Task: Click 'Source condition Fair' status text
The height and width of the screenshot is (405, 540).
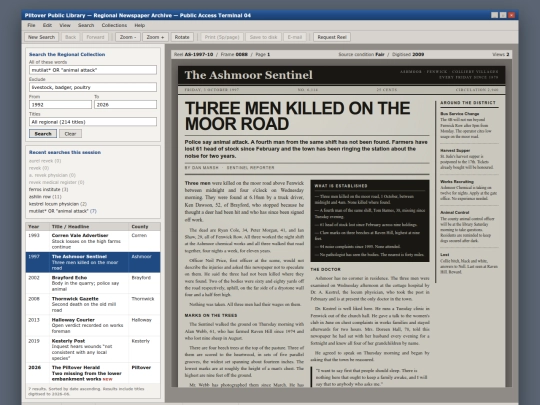Action: [361, 54]
